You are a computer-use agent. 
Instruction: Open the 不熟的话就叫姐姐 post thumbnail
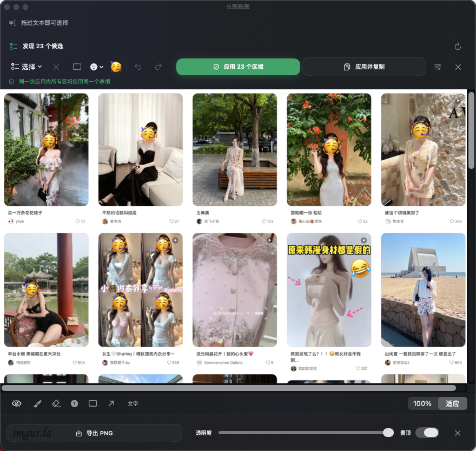click(x=141, y=149)
